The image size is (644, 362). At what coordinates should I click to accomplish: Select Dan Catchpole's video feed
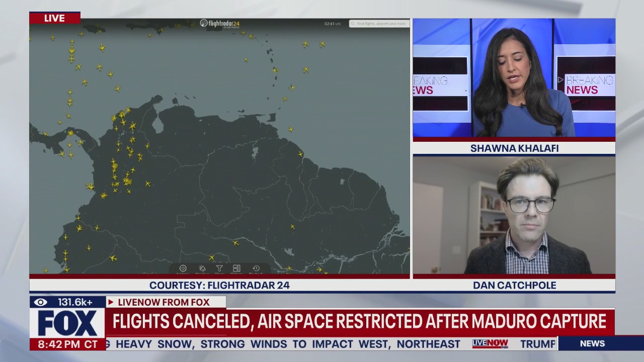point(514,216)
